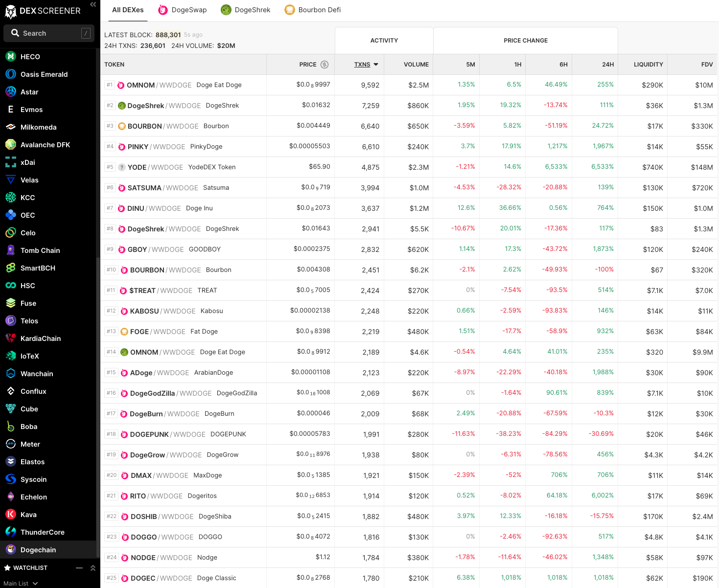Sort by TXNS column dropdown arrow

[376, 65]
